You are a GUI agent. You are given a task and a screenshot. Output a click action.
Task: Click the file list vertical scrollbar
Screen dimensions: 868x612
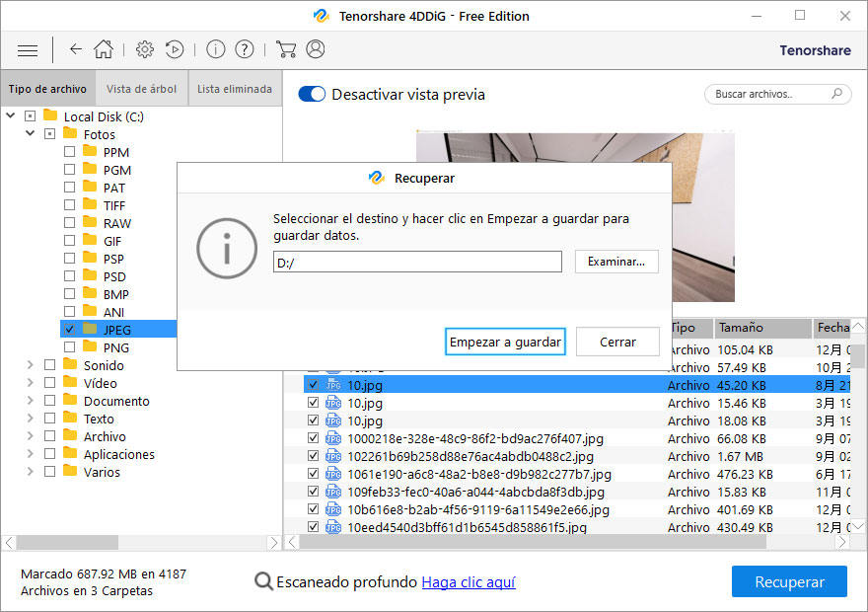857,355
